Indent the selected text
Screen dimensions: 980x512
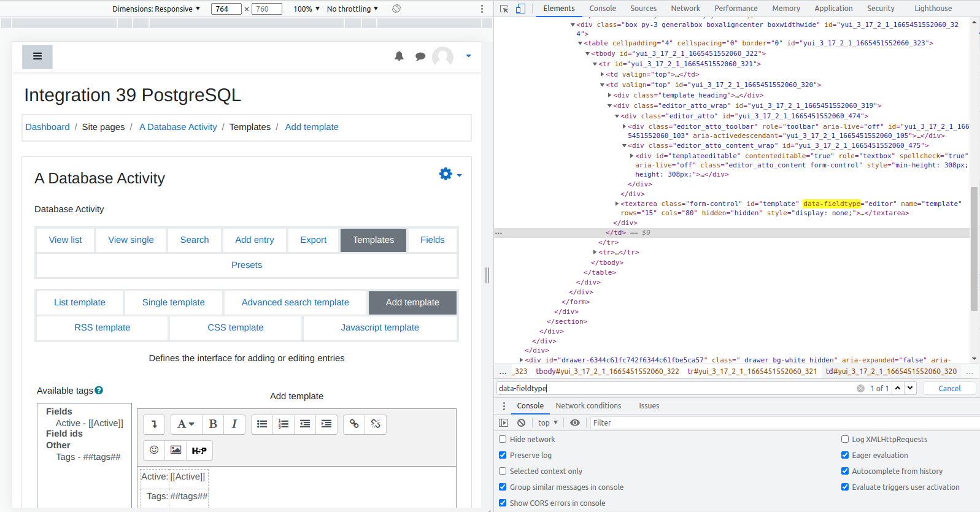point(326,424)
